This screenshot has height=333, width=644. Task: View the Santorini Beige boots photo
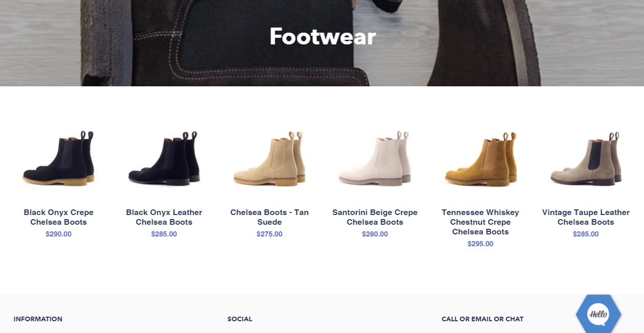tap(375, 159)
